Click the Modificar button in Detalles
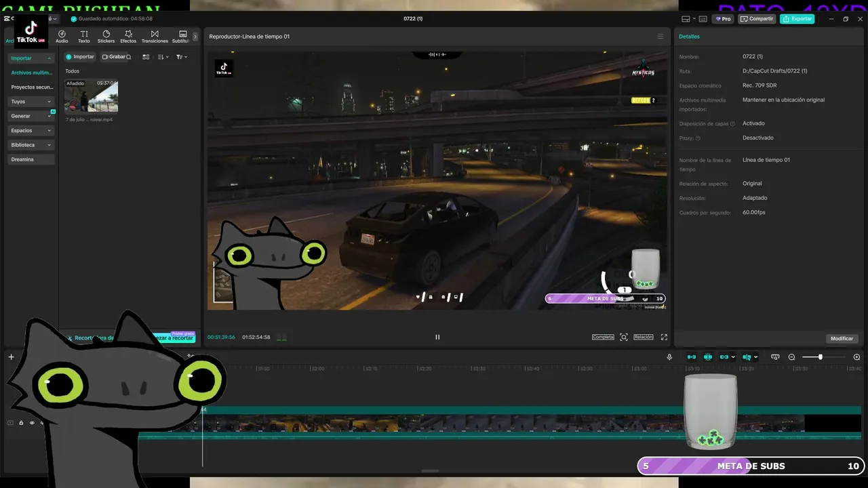Image resolution: width=868 pixels, height=488 pixels. point(842,338)
